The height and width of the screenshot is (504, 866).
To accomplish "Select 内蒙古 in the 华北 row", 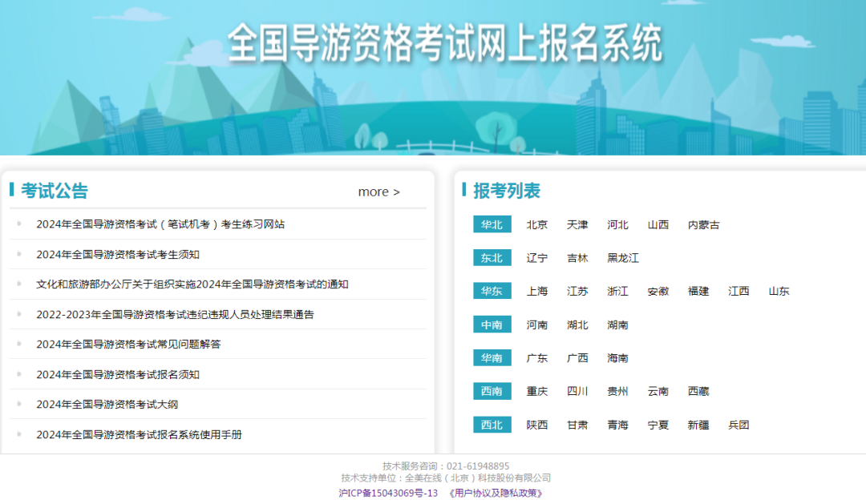I will (704, 224).
